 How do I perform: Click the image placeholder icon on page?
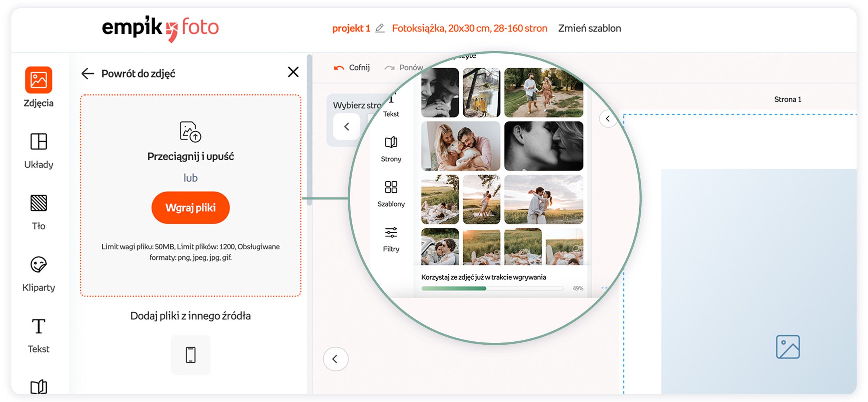[787, 346]
